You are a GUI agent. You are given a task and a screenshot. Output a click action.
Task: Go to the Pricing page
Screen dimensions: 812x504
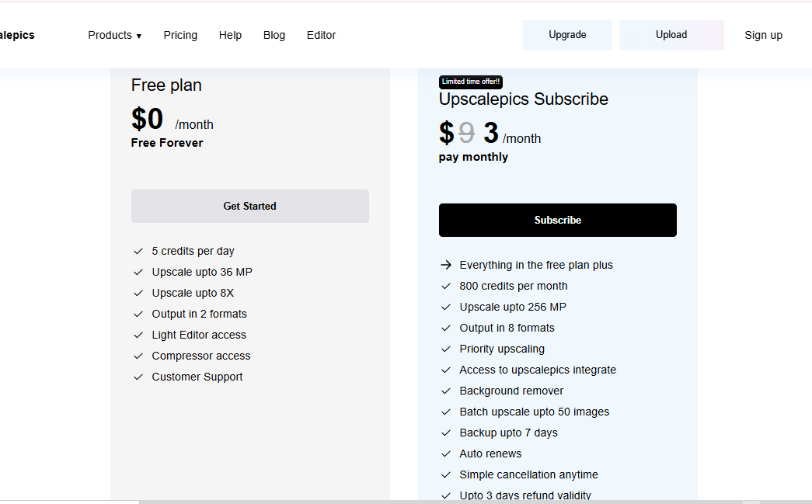point(180,35)
